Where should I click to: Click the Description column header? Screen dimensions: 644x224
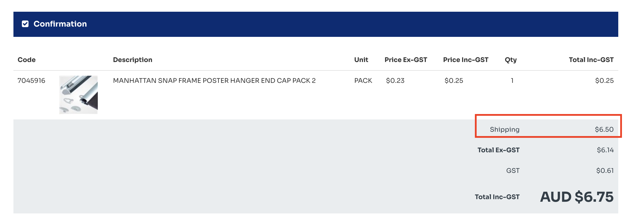pyautogui.click(x=133, y=60)
